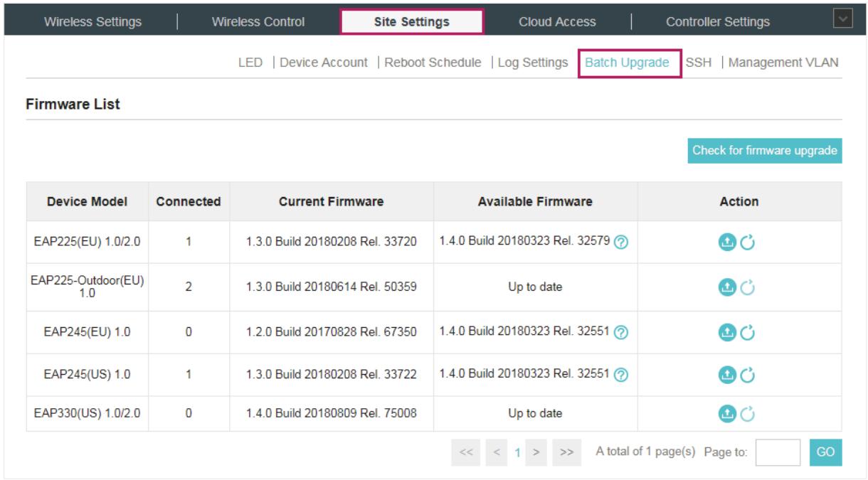Click Up to date in EAP225-Outdoor row
Image resolution: width=868 pixels, height=480 pixels.
535,287
